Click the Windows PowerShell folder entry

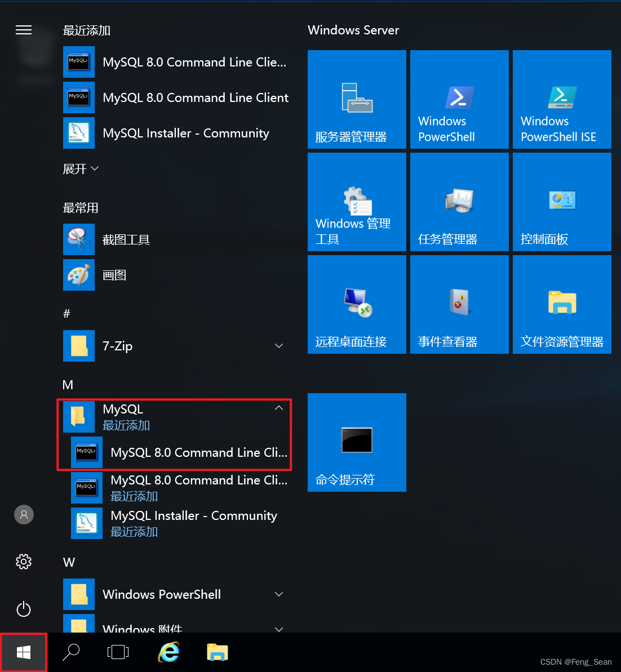point(176,594)
